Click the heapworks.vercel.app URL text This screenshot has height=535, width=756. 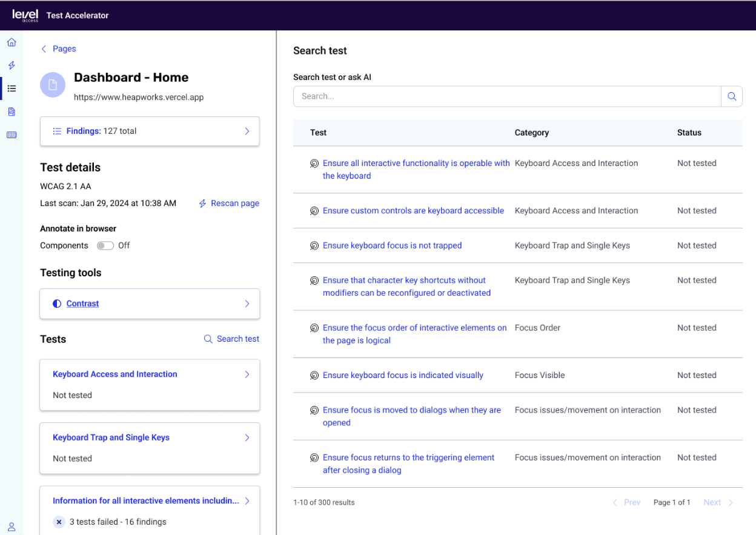coord(139,97)
